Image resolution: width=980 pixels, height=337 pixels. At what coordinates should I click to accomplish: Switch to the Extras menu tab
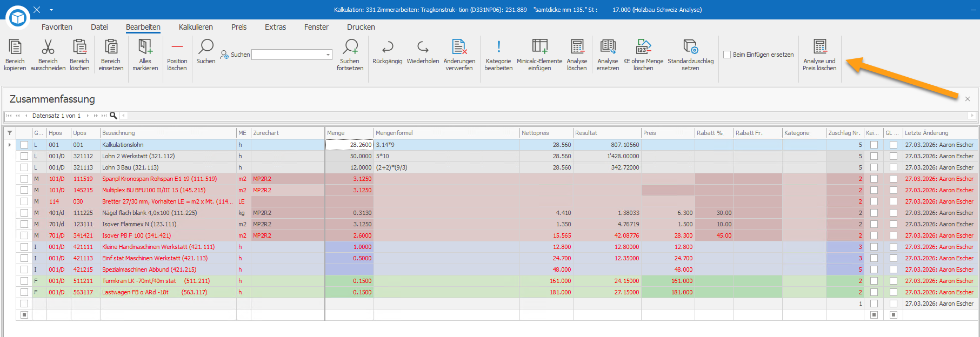click(x=275, y=27)
